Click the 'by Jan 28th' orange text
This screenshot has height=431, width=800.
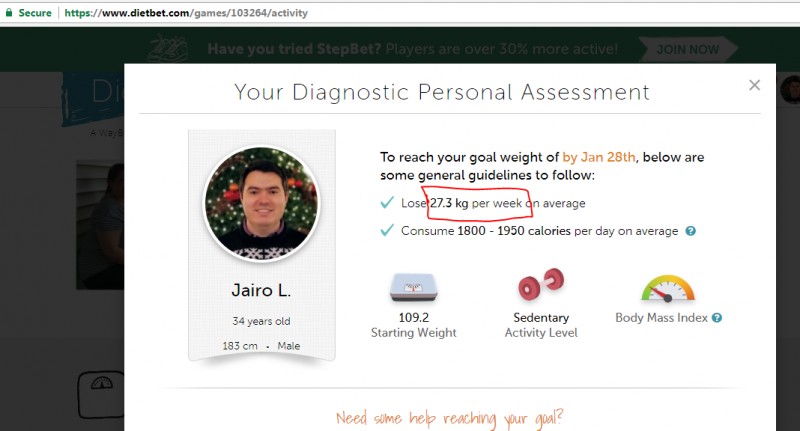coord(599,157)
